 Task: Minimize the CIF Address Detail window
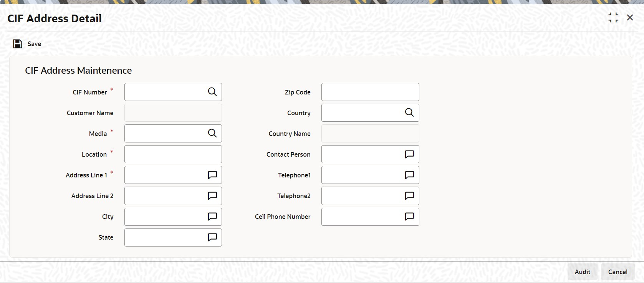(x=613, y=18)
